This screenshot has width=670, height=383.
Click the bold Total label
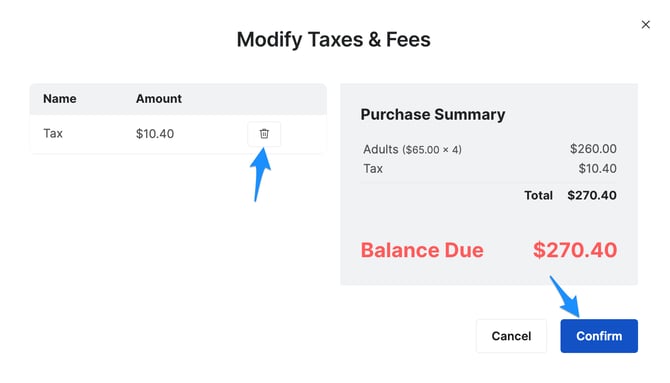tap(538, 195)
